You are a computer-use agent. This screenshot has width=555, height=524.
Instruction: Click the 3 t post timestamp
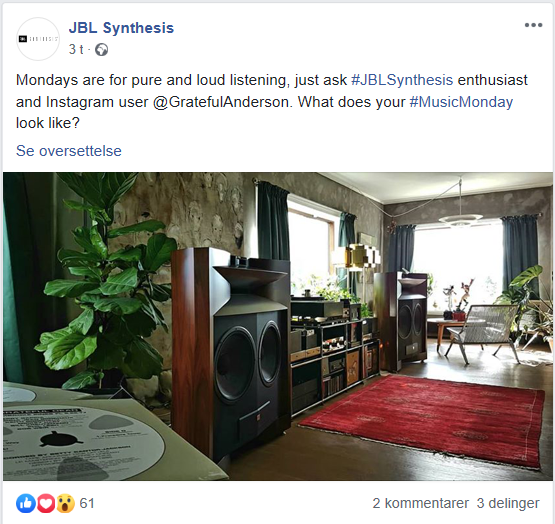(76, 50)
